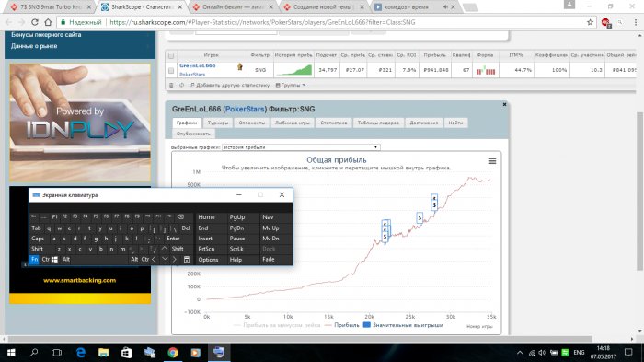The image size is (644, 362).
Task: Open File Explorer from taskbar
Action: coord(103,353)
